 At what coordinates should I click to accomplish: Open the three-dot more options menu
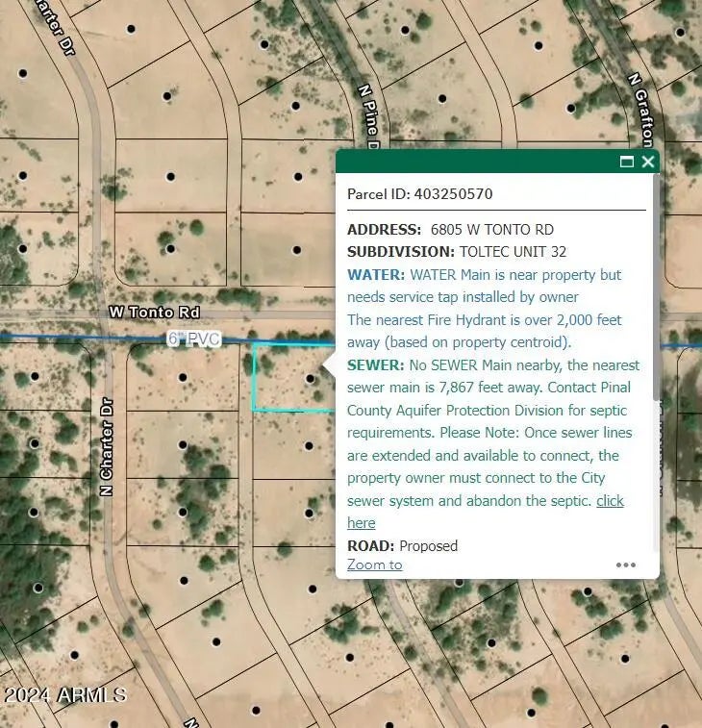625,565
